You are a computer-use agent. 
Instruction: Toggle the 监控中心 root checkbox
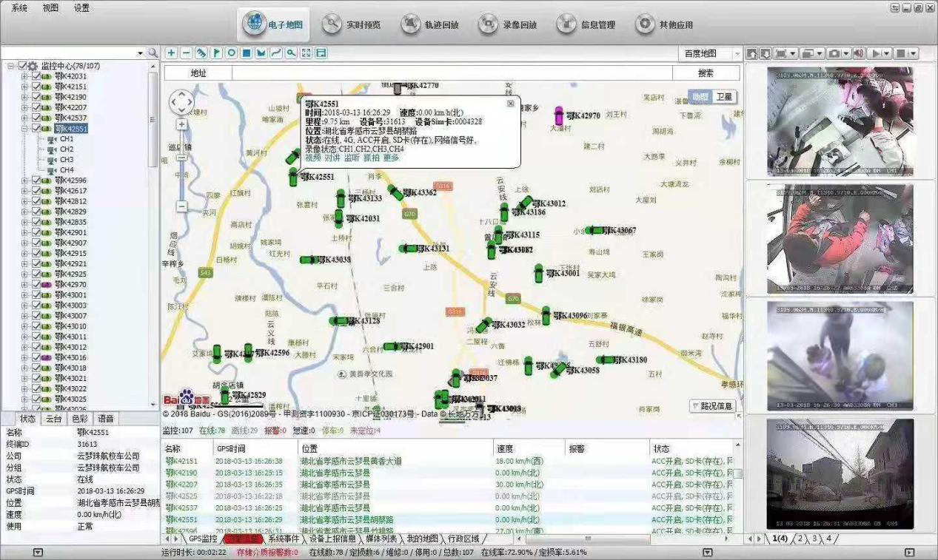pyautogui.click(x=22, y=66)
